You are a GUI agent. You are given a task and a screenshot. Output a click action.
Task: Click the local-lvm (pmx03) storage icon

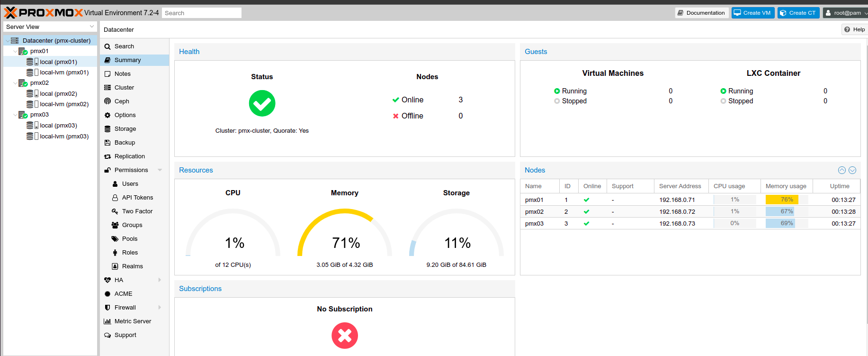pyautogui.click(x=32, y=136)
